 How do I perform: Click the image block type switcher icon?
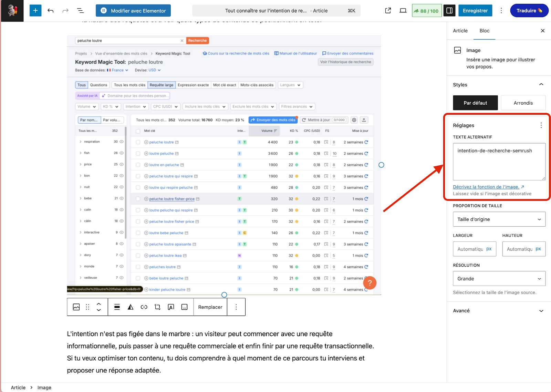pyautogui.click(x=76, y=307)
